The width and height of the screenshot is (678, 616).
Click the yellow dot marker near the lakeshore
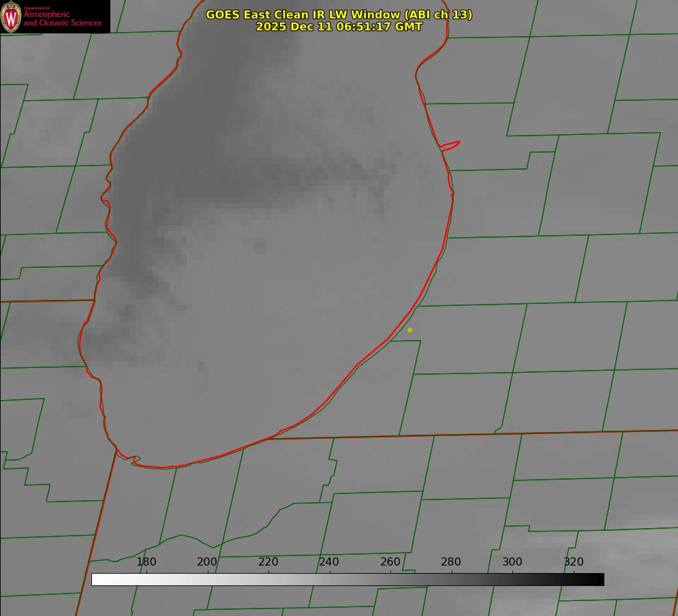point(410,330)
